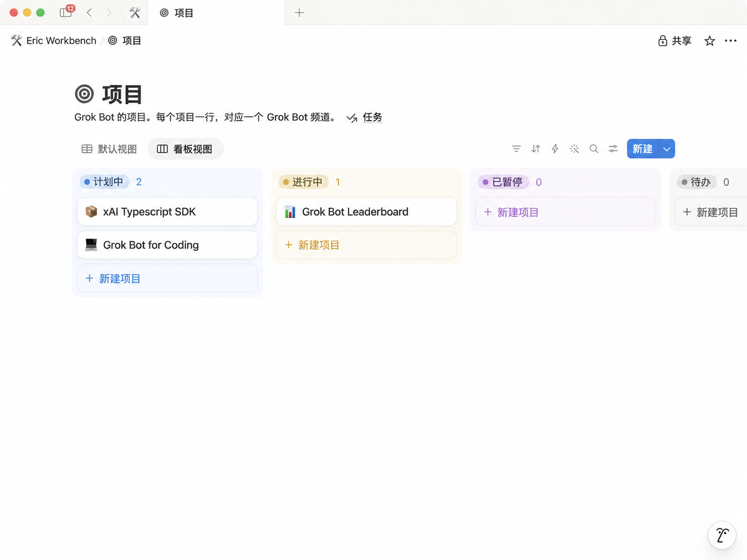The image size is (747, 560).
Task: Click the 项目 page title heading
Action: point(122,94)
